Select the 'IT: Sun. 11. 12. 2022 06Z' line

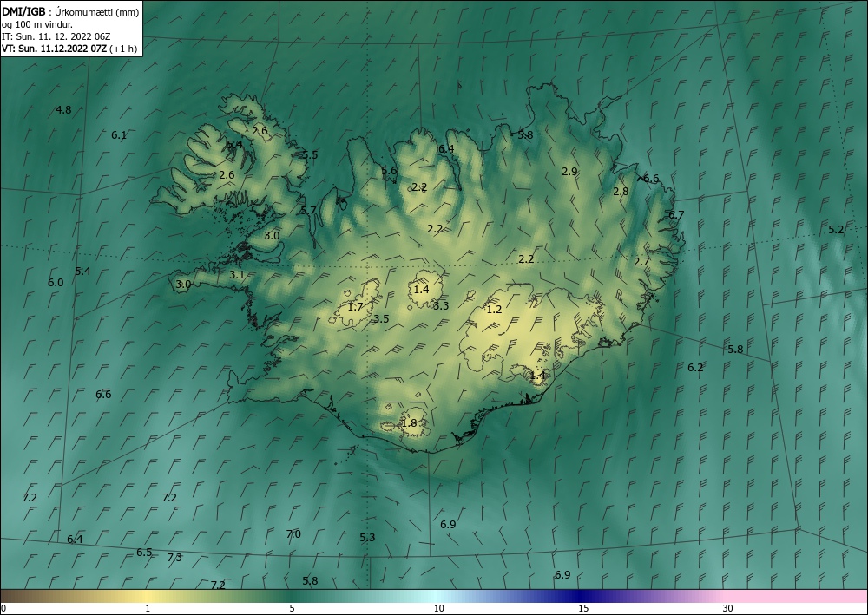click(x=56, y=36)
